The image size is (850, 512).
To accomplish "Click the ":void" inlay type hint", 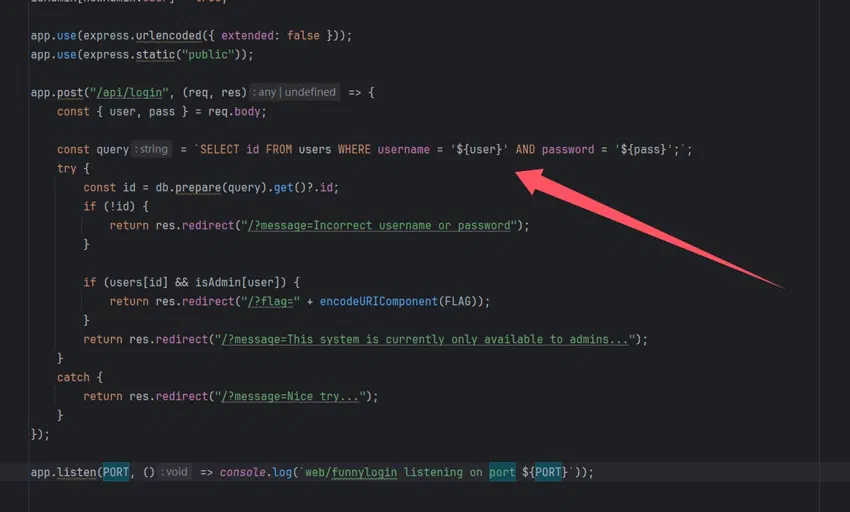I will [x=174, y=472].
